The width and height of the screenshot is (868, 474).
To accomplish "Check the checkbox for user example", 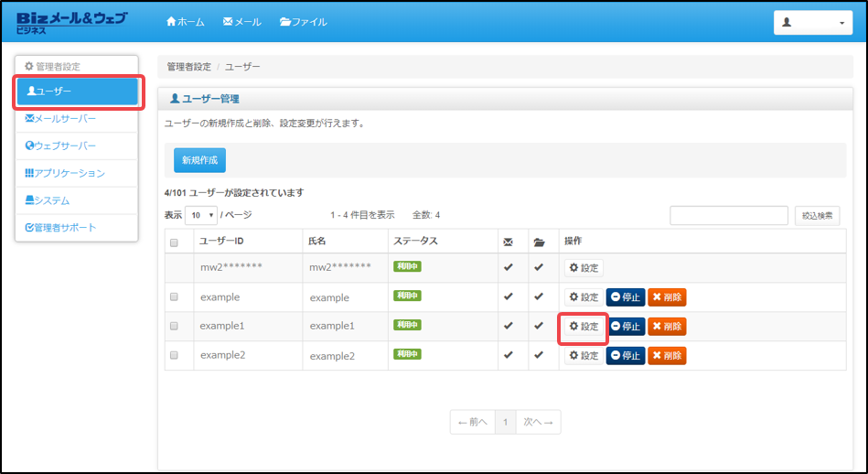I will (174, 297).
